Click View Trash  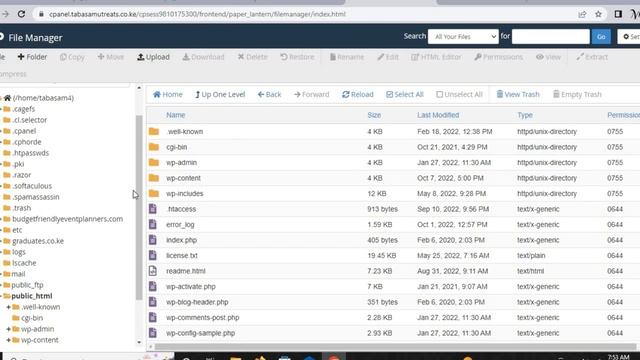(x=518, y=94)
